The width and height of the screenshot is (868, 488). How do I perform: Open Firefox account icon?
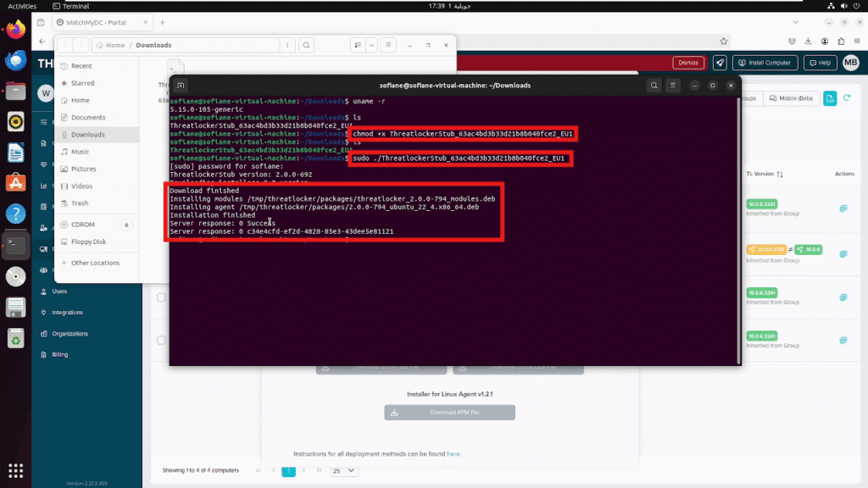click(x=825, y=41)
